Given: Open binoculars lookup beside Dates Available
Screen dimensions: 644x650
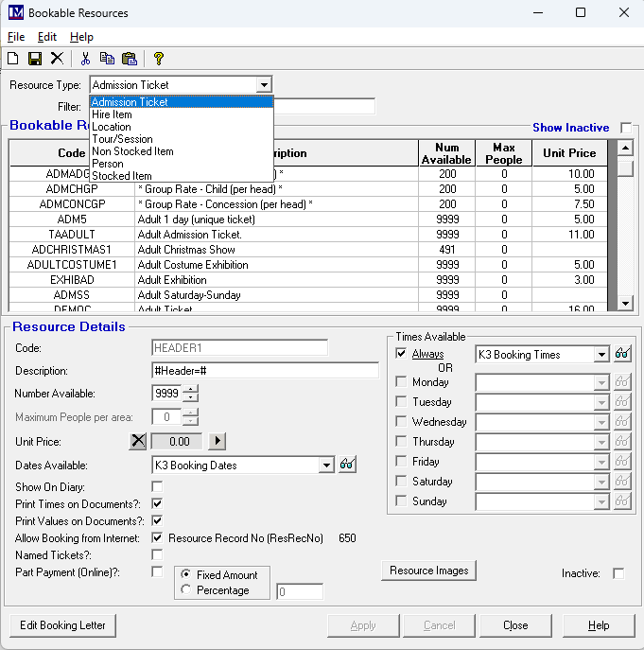Looking at the screenshot, I should pyautogui.click(x=348, y=465).
